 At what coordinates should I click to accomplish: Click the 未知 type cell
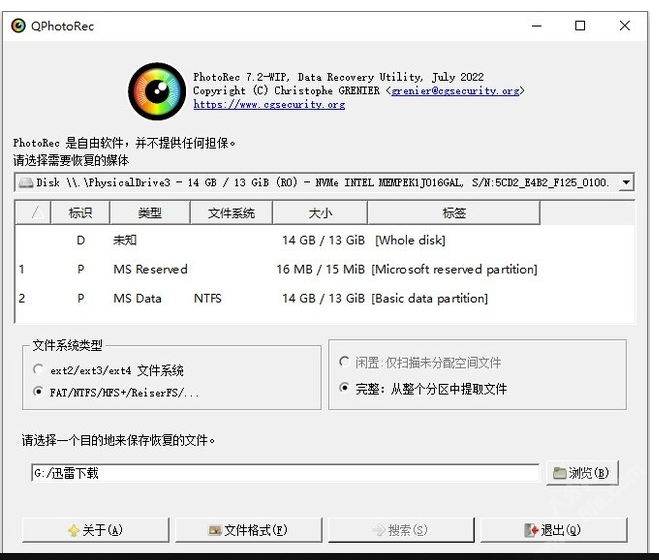coord(125,240)
